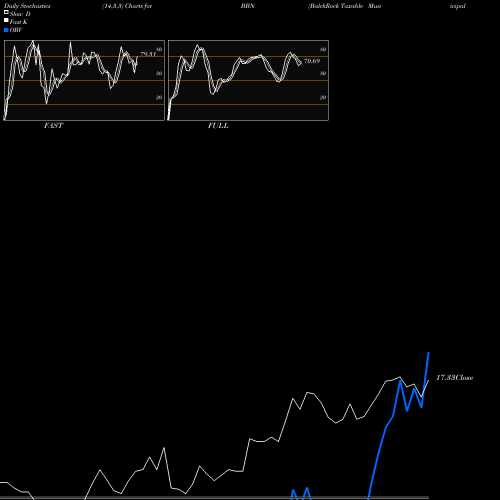Select the 'OBV' legend label

[x=16, y=30]
